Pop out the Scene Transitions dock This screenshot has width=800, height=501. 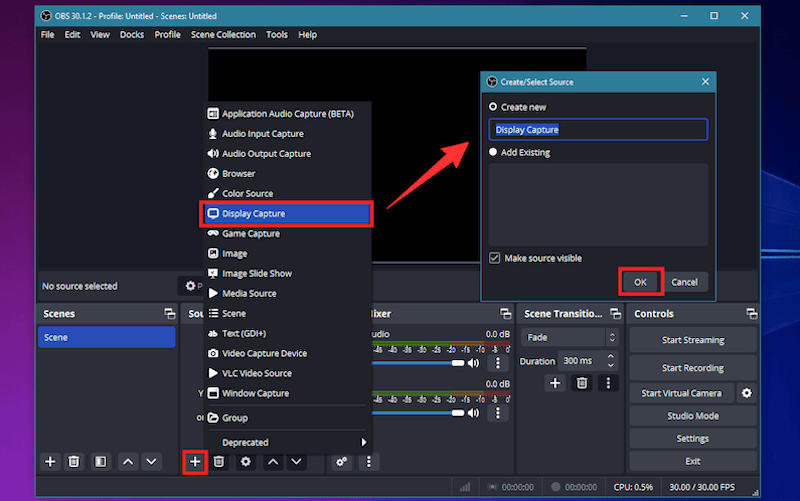(615, 313)
